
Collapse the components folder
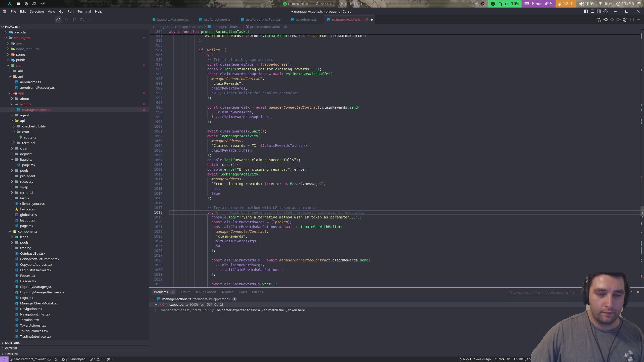pyautogui.click(x=74, y=231)
